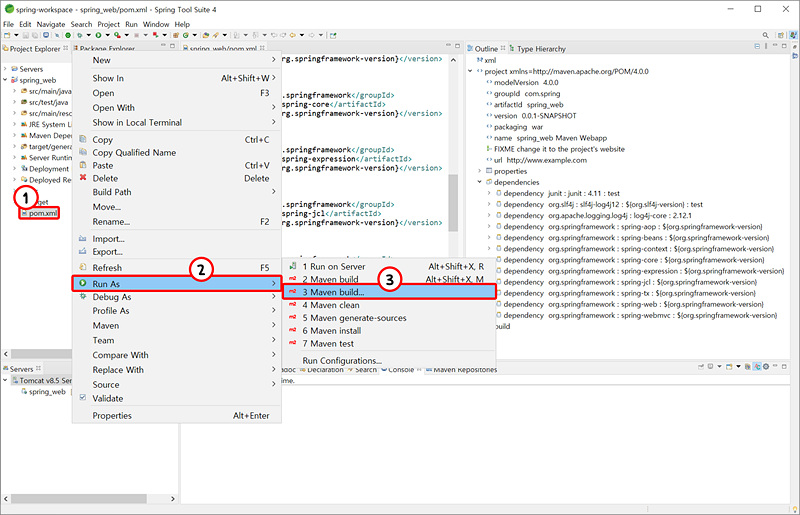800x515 pixels.
Task: Click the Console view settings gear icon
Action: (x=766, y=366)
